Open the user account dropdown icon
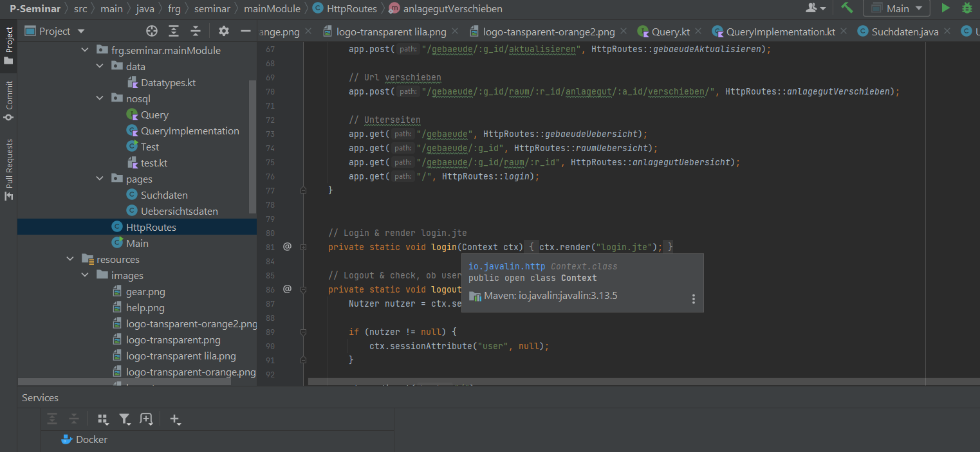 point(816,8)
